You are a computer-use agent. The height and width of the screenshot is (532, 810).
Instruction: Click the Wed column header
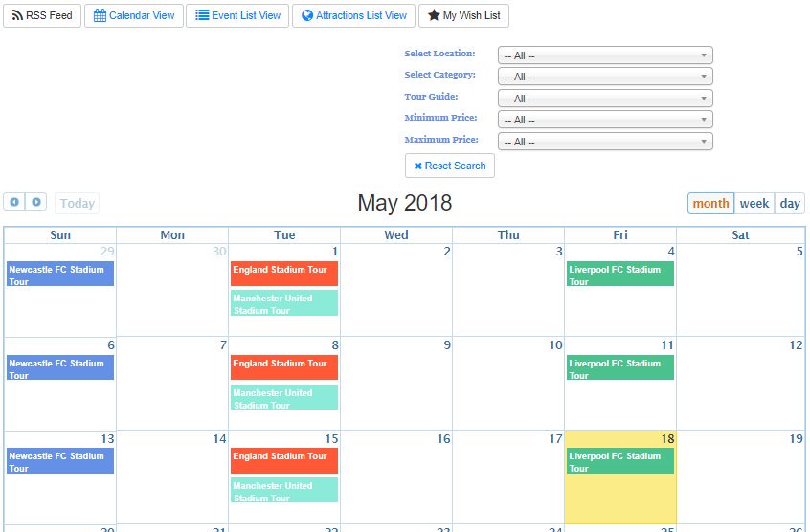[396, 234]
